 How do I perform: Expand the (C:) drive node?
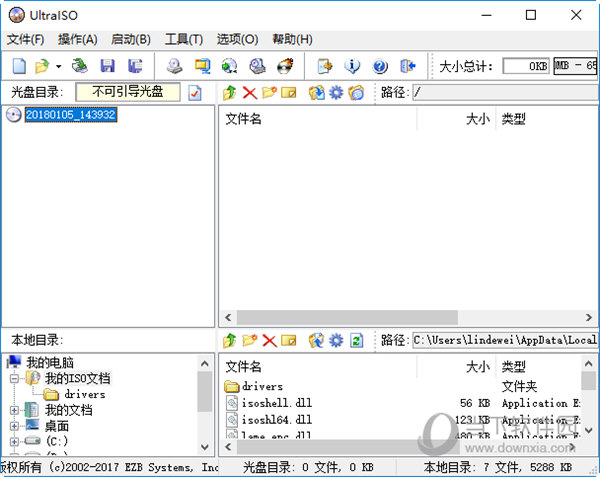(14, 441)
